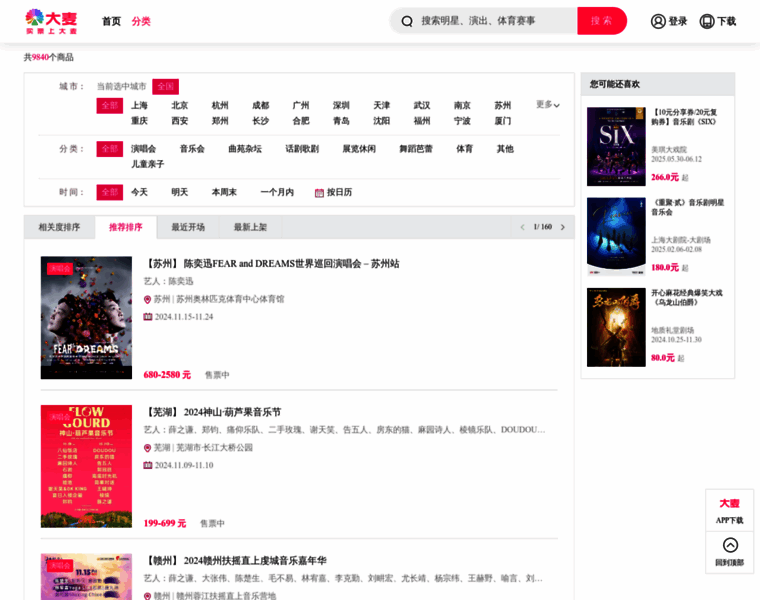Switch to 最新上架 tab
This screenshot has height=600, width=760.
point(250,227)
